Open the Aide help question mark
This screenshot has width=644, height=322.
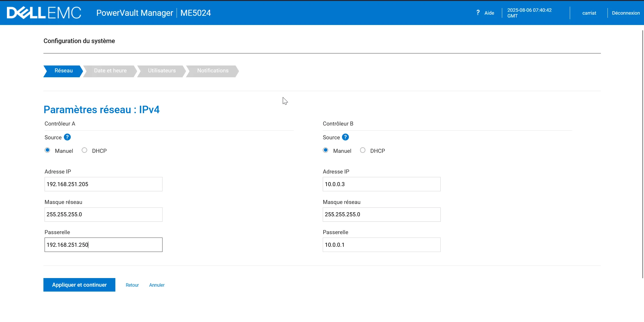pyautogui.click(x=478, y=13)
